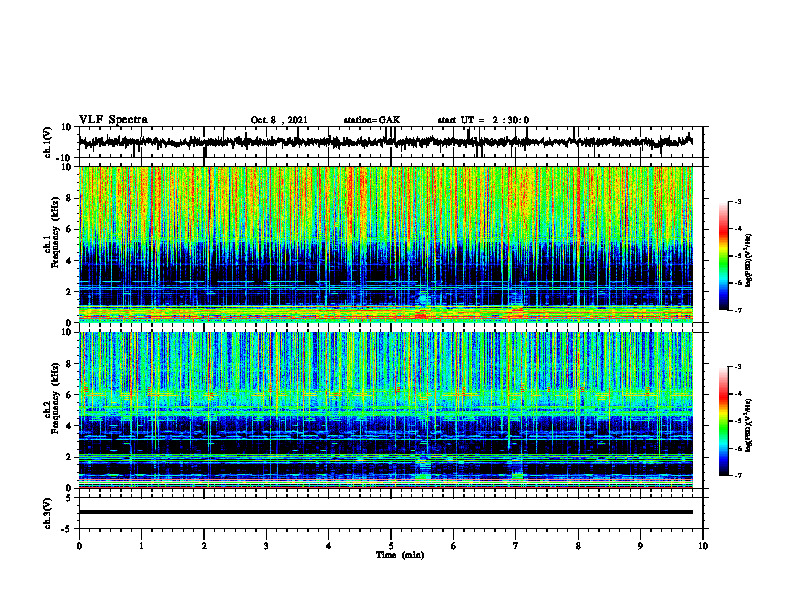The width and height of the screenshot is (792, 612).
Task: Click the upper color scale bar for ch.1
Action: pyautogui.click(x=724, y=256)
